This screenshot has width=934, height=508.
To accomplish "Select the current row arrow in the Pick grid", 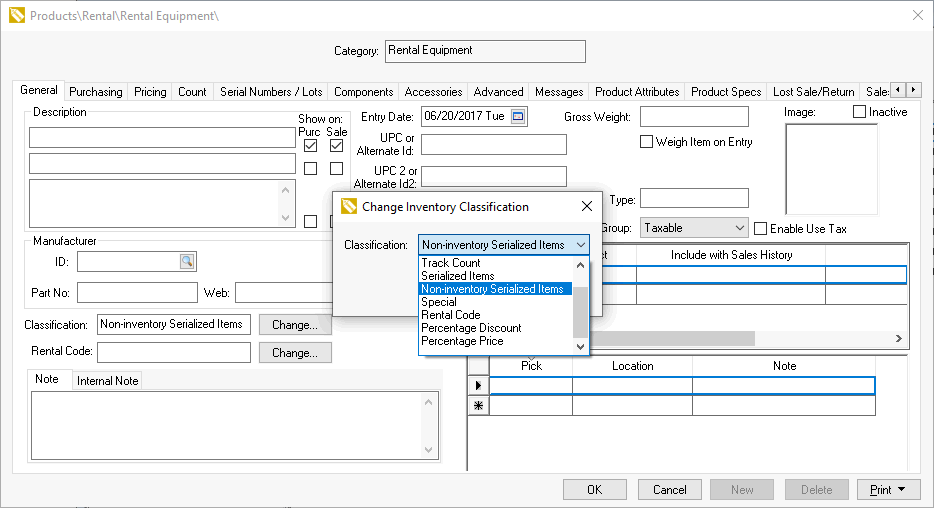I will tap(479, 386).
